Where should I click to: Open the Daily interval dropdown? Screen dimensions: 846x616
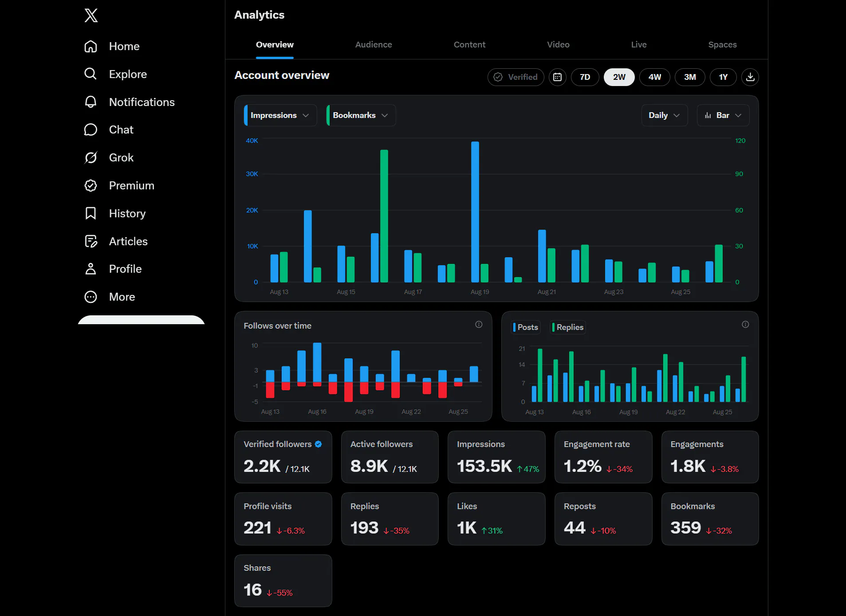tap(665, 115)
